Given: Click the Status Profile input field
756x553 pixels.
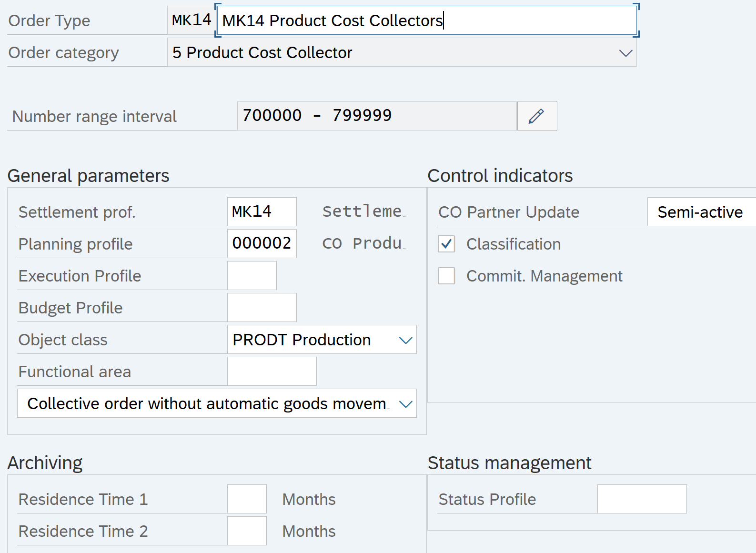Looking at the screenshot, I should (x=641, y=499).
